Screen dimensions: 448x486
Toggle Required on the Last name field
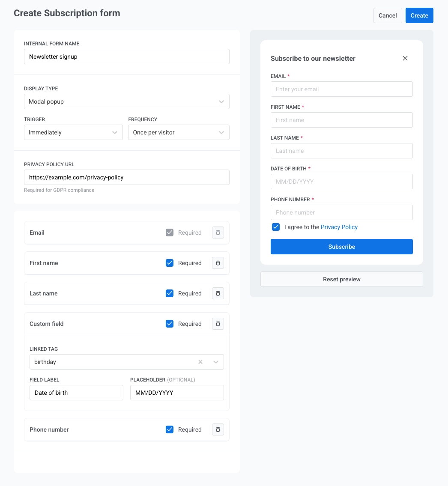point(170,293)
